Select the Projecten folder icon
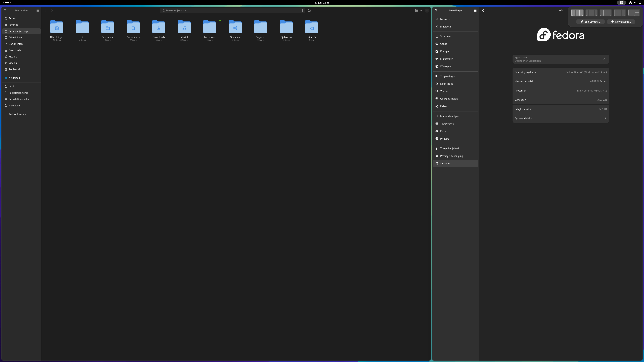The width and height of the screenshot is (644, 362). click(261, 27)
